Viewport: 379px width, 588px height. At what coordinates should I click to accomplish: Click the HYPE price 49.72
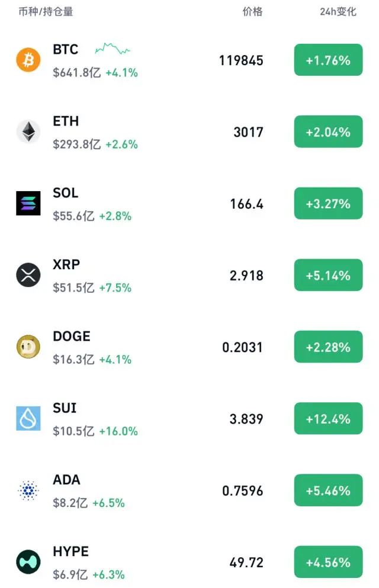[246, 562]
